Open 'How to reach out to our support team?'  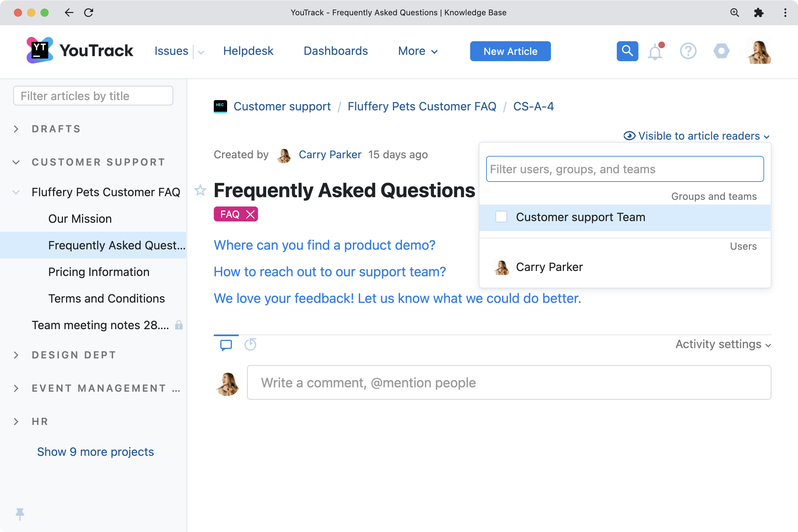click(330, 272)
